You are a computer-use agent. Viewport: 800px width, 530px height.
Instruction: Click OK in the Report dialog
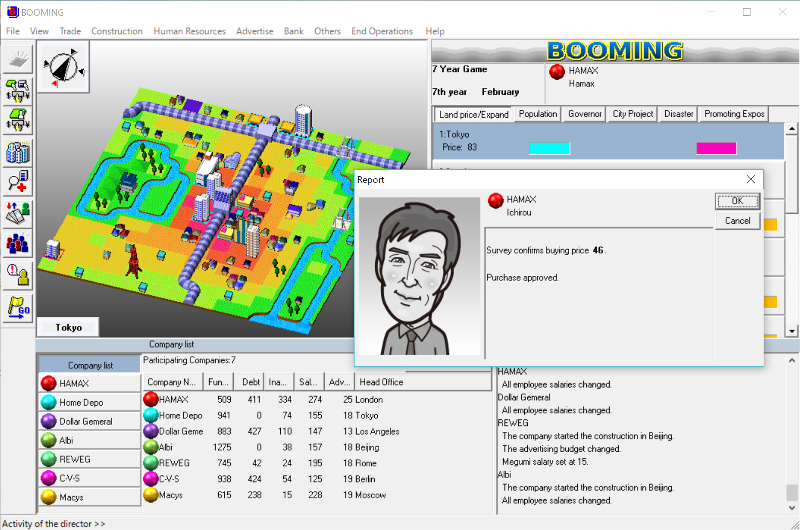pos(737,201)
